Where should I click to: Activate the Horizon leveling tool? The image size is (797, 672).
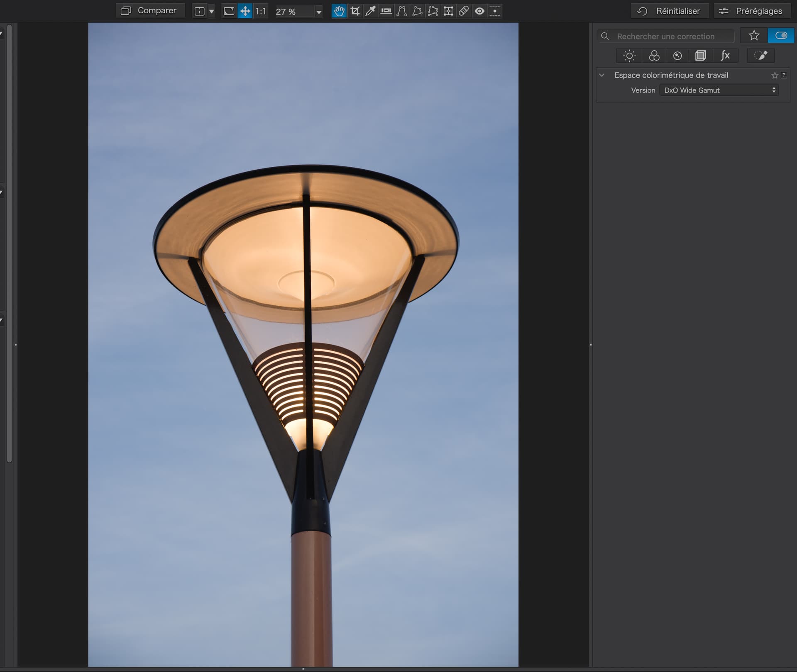tap(386, 11)
